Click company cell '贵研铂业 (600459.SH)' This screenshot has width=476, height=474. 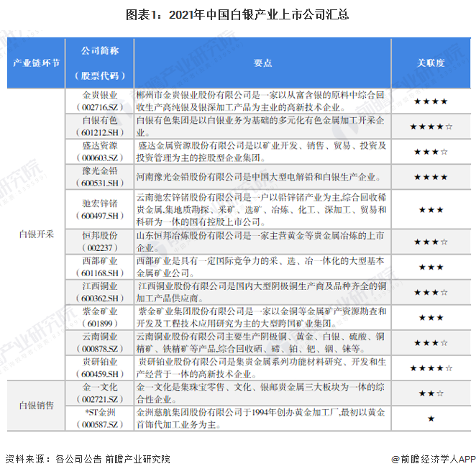tap(99, 368)
